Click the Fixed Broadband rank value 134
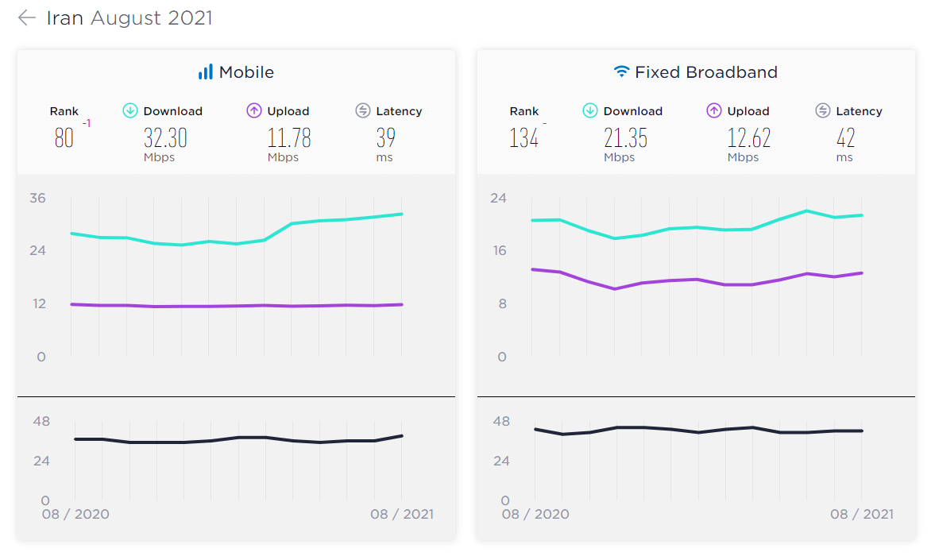This screenshot has height=560, width=935. pyautogui.click(x=524, y=138)
